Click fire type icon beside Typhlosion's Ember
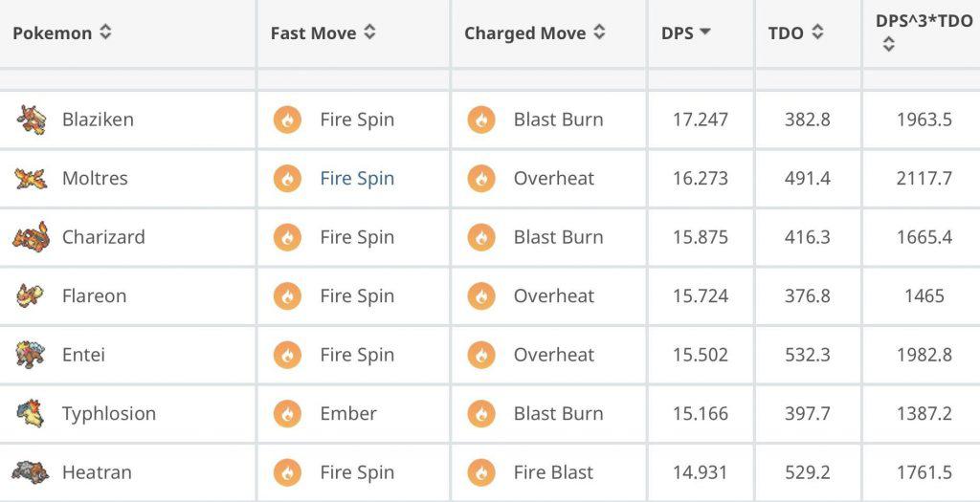Viewport: 980px width, 502px height. pyautogui.click(x=287, y=414)
